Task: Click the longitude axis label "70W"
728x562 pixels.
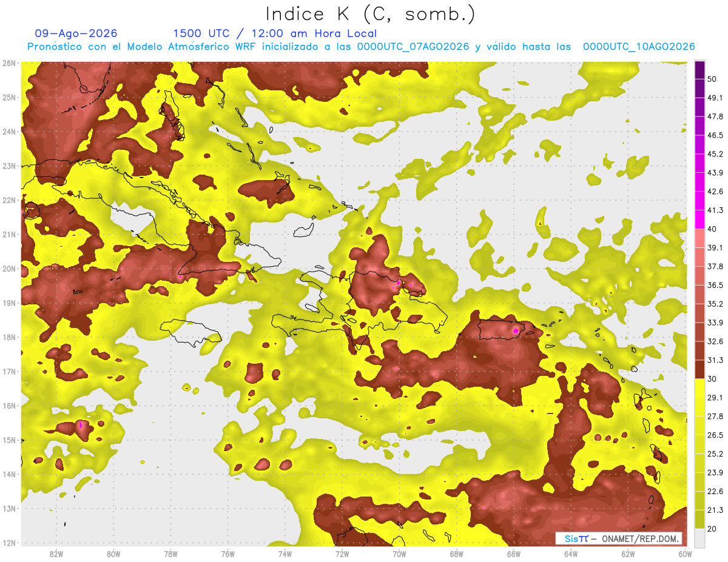Action: [399, 554]
